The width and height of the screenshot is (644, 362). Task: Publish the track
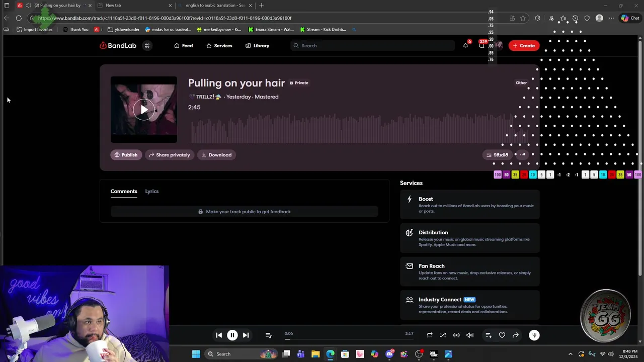[x=126, y=155]
